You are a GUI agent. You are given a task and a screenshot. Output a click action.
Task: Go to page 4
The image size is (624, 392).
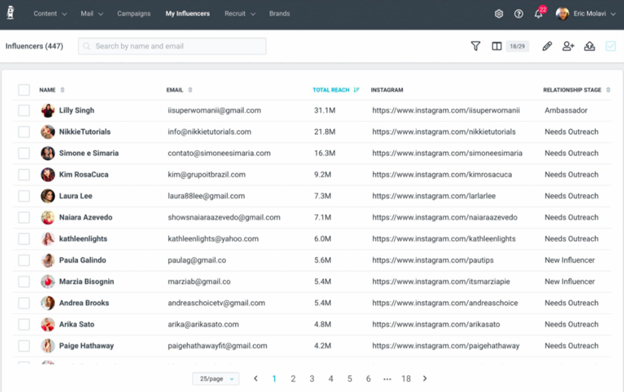tap(331, 379)
